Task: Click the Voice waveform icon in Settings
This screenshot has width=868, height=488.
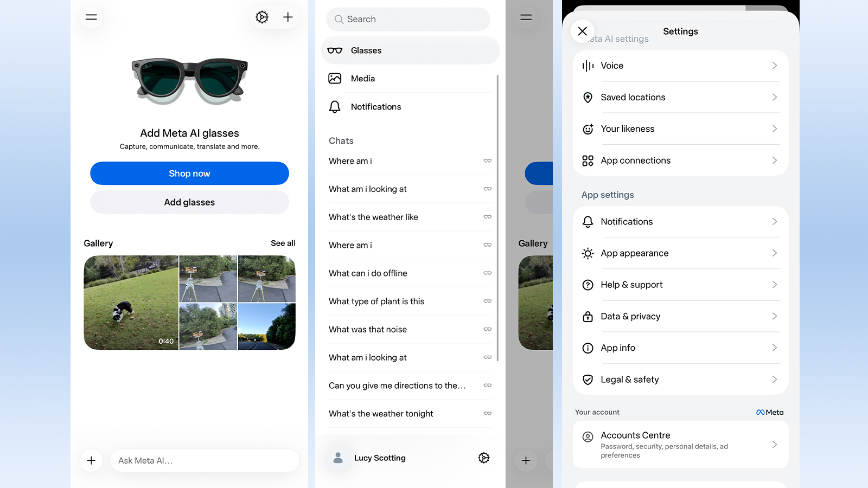Action: [x=588, y=66]
